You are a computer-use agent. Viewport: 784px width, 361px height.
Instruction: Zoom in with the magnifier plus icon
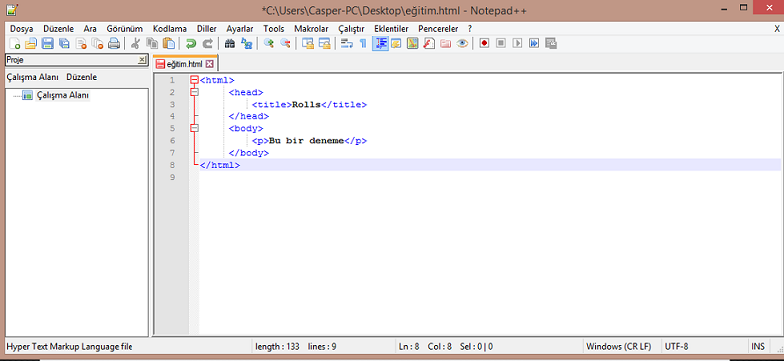coord(268,44)
